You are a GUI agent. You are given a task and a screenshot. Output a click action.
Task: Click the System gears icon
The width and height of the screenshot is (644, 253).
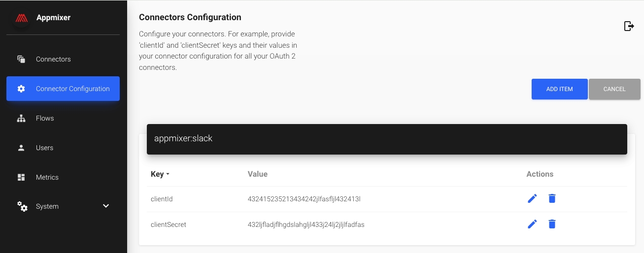(x=22, y=206)
